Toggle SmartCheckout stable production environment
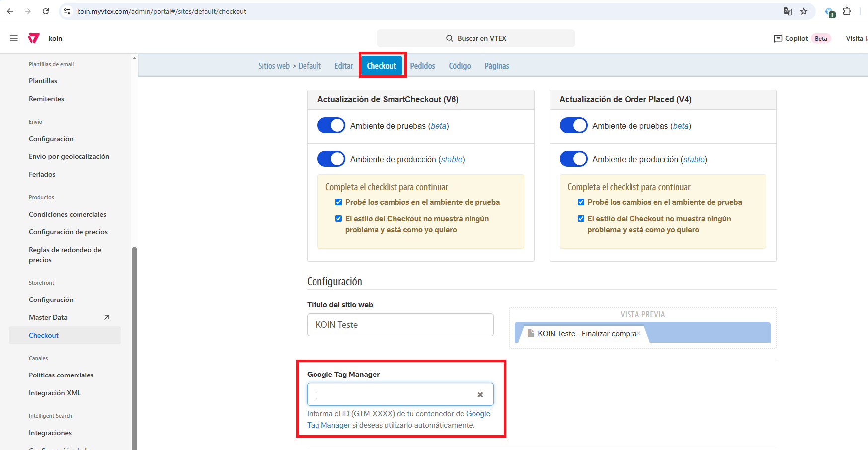The image size is (868, 450). coord(331,159)
